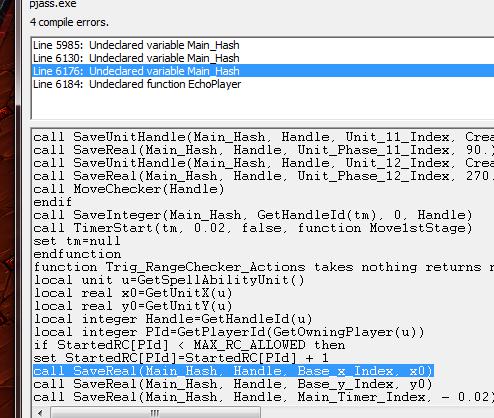Click highlighted code line saving Base_x_Index

[233, 371]
